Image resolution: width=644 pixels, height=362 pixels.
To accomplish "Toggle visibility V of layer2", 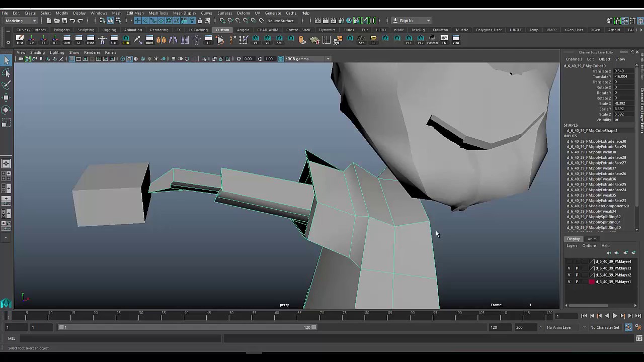I will [x=569, y=275].
